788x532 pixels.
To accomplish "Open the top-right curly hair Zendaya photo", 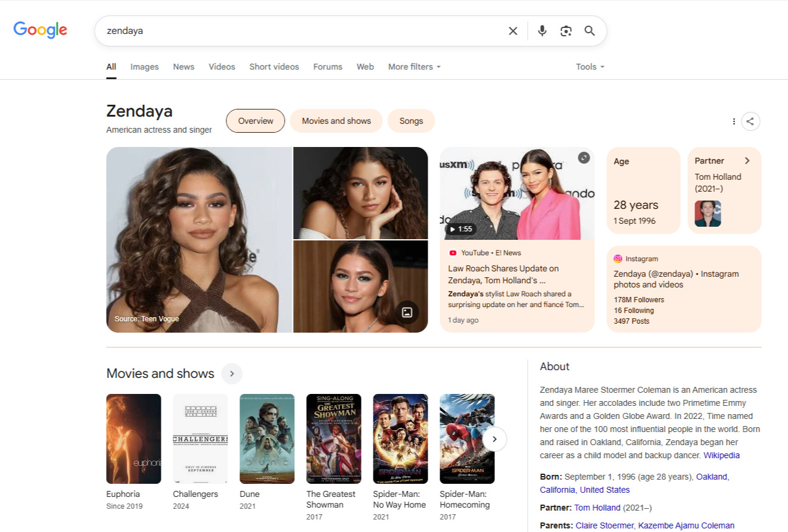I will (361, 193).
